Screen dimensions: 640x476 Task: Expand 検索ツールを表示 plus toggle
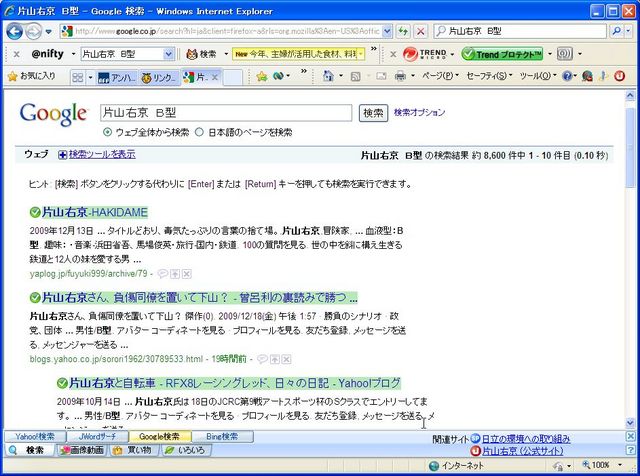click(x=62, y=155)
